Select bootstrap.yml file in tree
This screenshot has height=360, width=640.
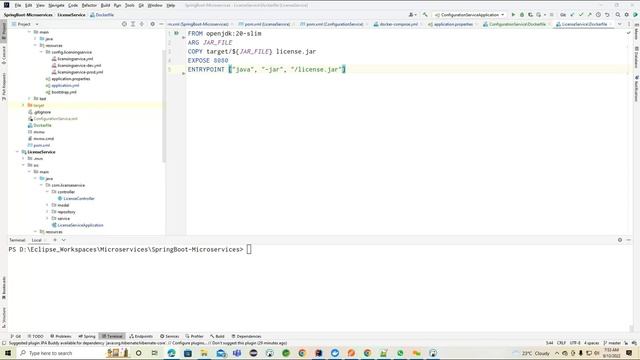click(61, 92)
